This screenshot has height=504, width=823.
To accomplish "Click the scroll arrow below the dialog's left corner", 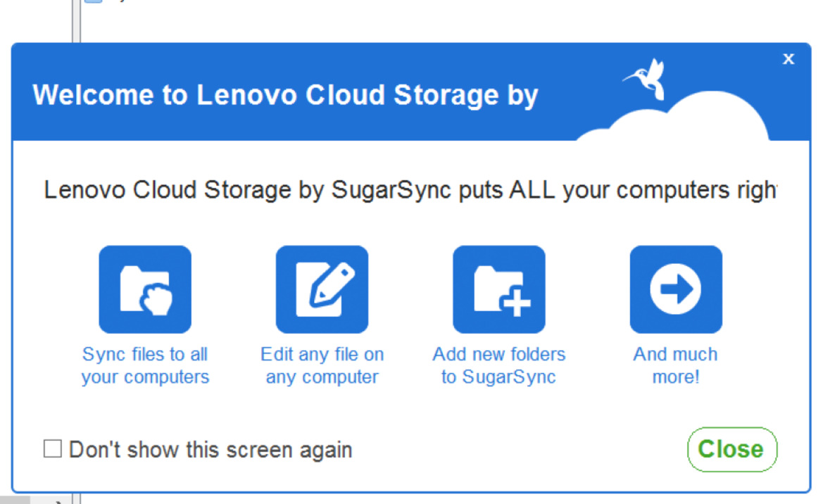I will pyautogui.click(x=58, y=501).
